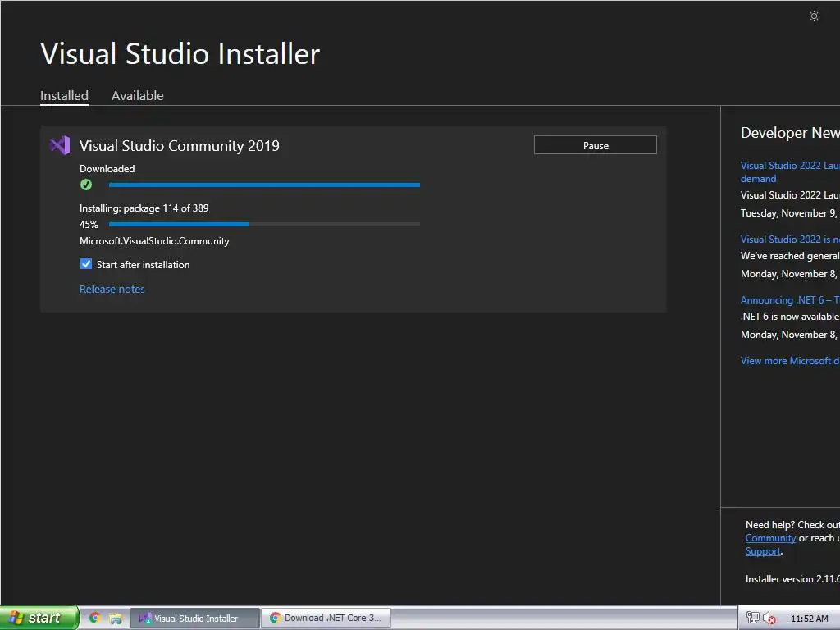Open the Community help link
840x630 pixels.
770,538
